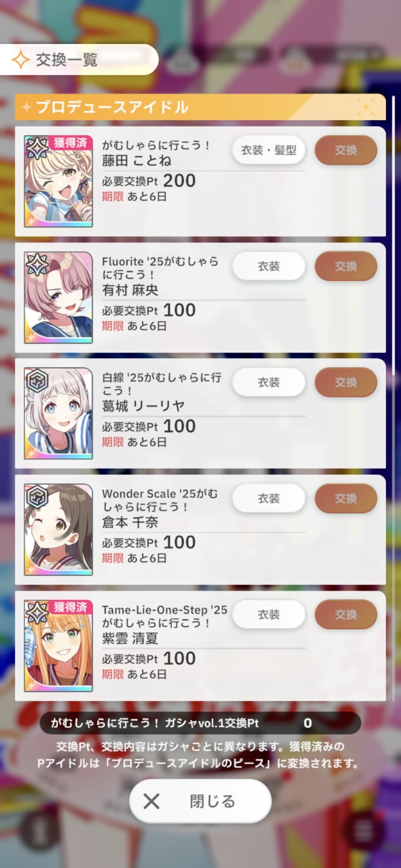
Task: Open 衣装 preview for 葛城 リーリヤ
Action: [x=268, y=382]
